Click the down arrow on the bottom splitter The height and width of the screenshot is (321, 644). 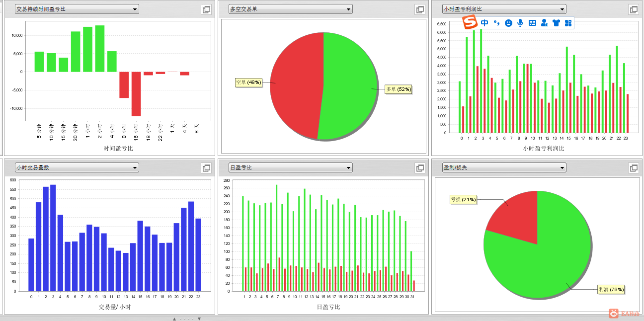pyautogui.click(x=199, y=319)
